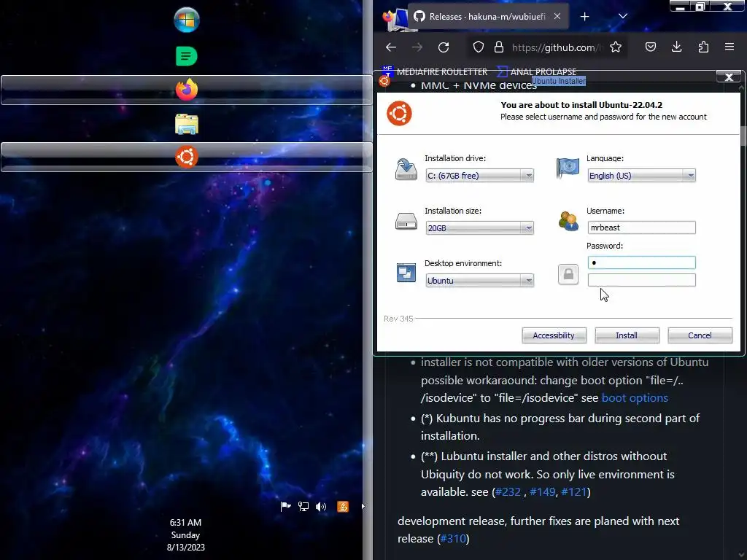Open the Windows Start orb
The height and width of the screenshot is (560, 747).
click(186, 20)
